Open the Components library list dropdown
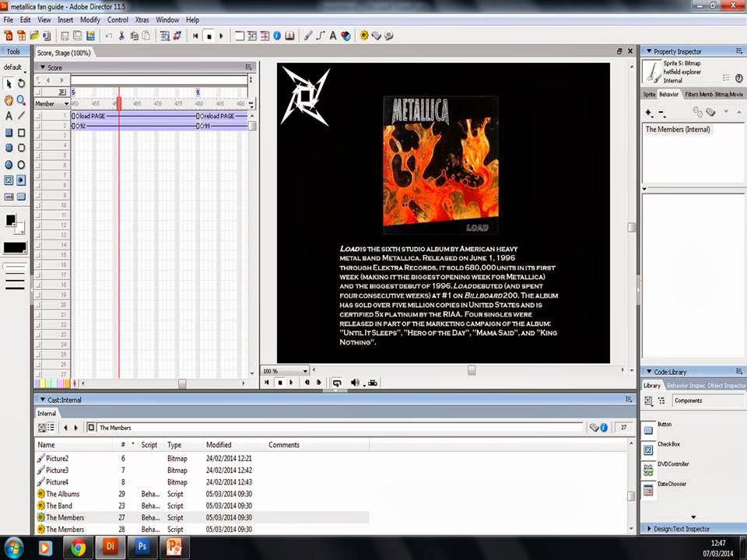Viewport: 747px width, 560px height. pyautogui.click(x=707, y=401)
